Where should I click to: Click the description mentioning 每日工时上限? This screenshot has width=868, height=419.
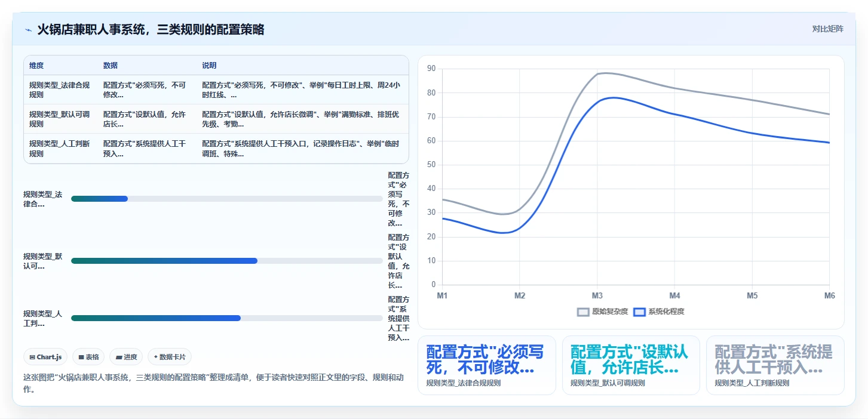coord(302,90)
